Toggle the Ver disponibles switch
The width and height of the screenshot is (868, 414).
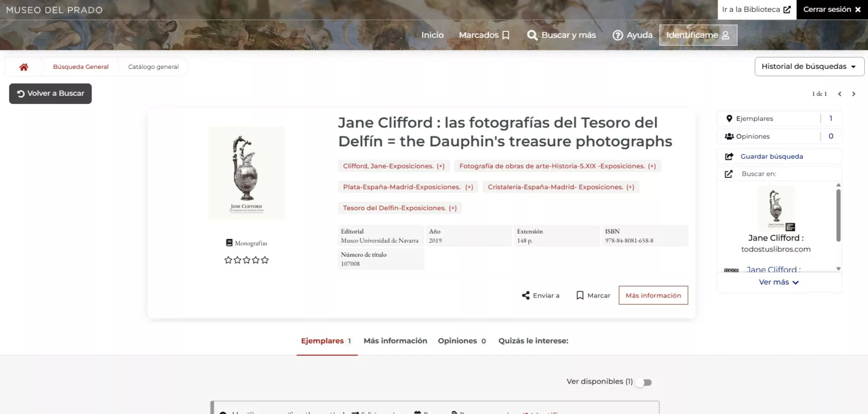point(644,382)
